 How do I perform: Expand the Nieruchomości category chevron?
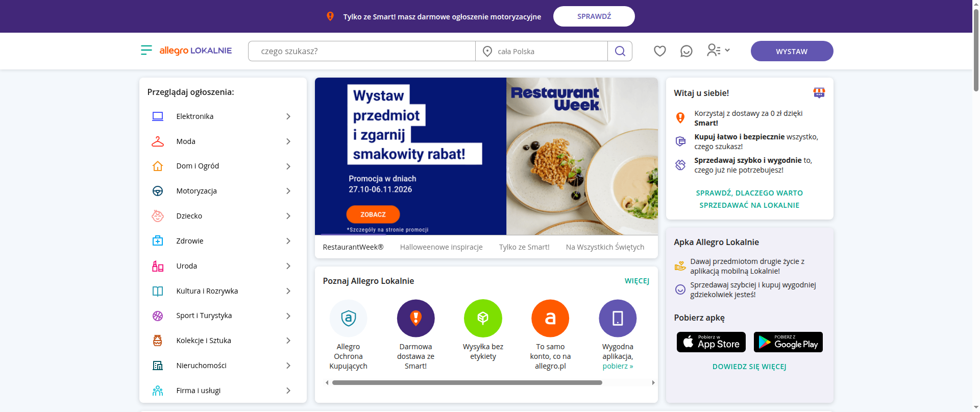pos(288,366)
